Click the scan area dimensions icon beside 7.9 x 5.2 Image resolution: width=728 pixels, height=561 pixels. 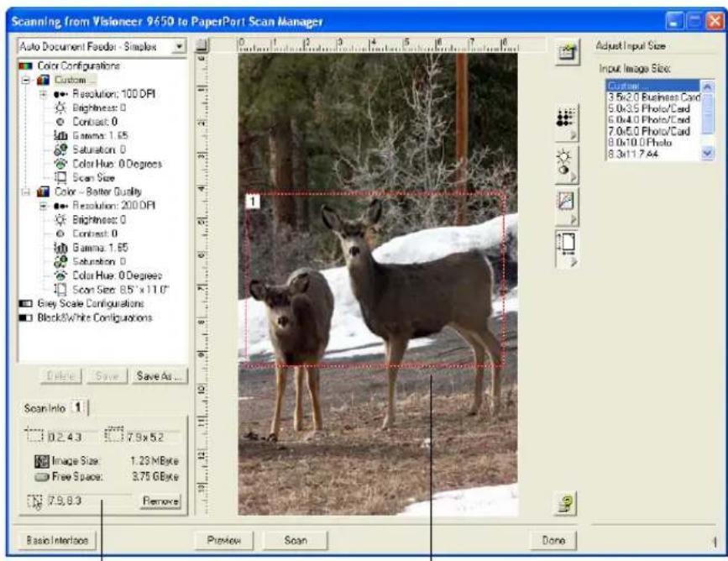tap(114, 434)
